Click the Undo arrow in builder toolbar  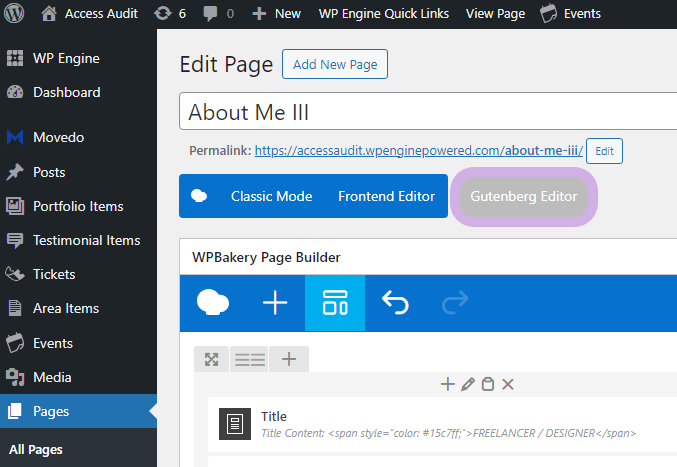click(x=395, y=302)
